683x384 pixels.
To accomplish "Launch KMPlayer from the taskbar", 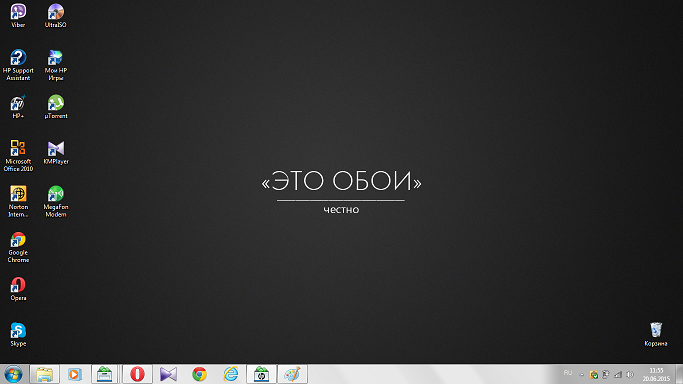I will (x=168, y=374).
